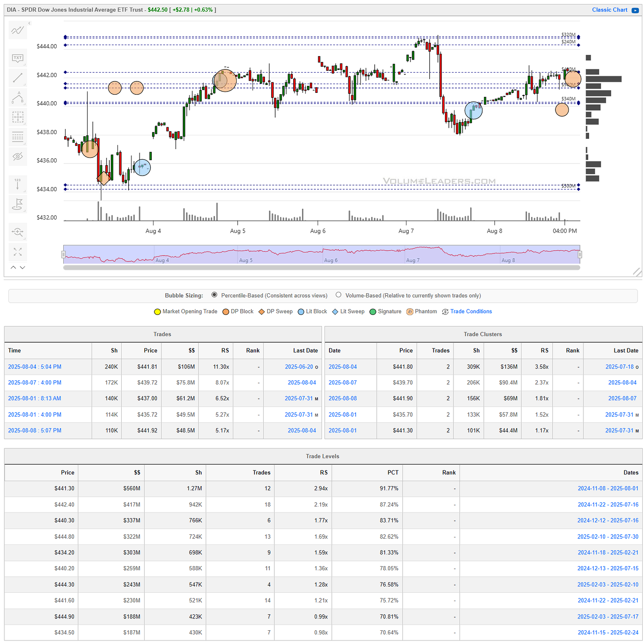Select the trend line drawing tool
The height and width of the screenshot is (644, 644).
[x=18, y=78]
